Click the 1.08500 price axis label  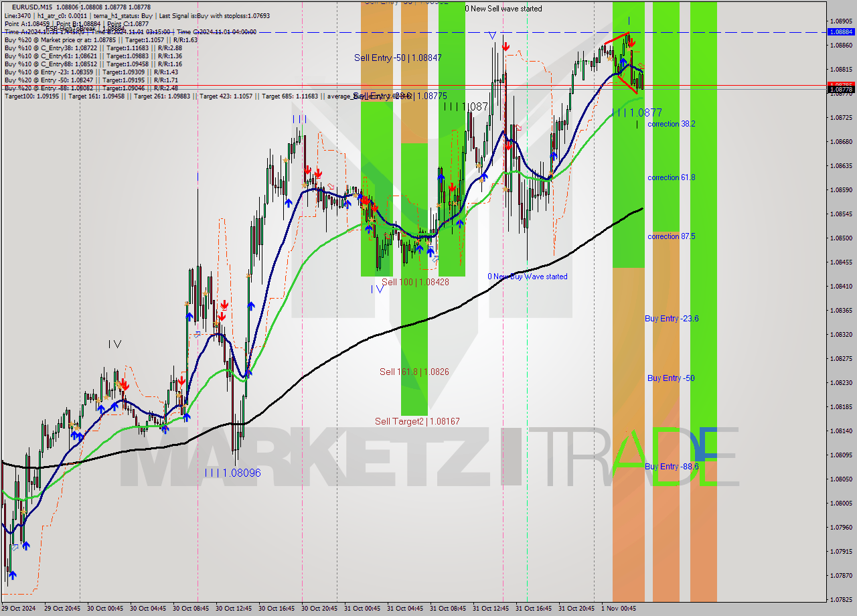841,238
